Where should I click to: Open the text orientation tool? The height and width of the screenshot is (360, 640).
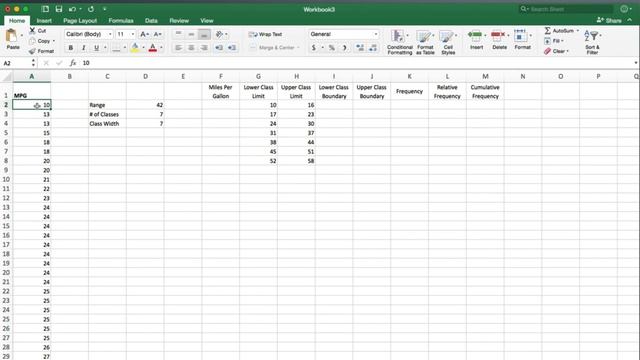219,34
